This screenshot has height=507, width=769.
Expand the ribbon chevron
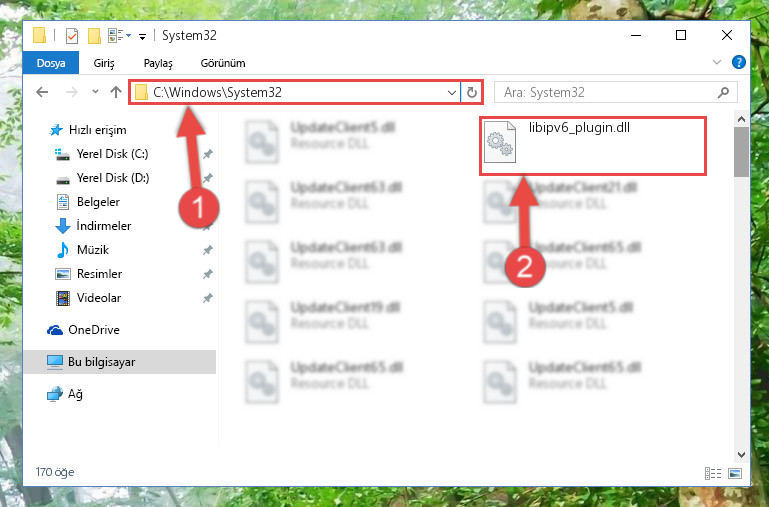717,62
